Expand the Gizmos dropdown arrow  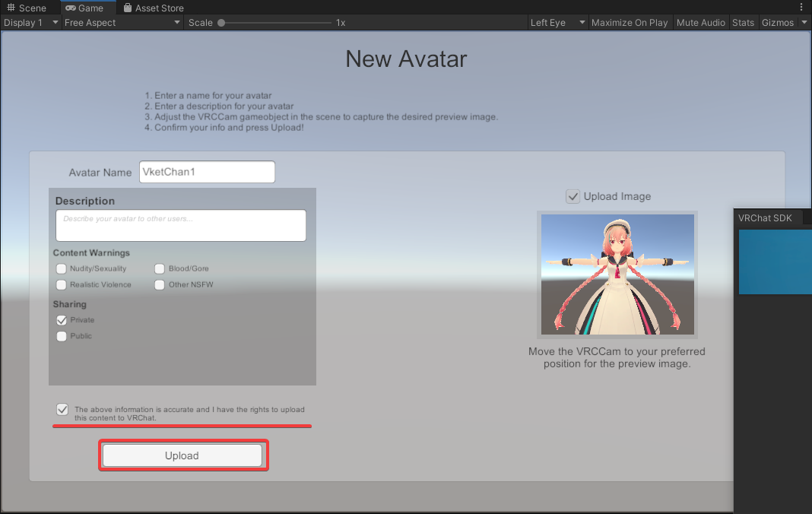click(804, 23)
